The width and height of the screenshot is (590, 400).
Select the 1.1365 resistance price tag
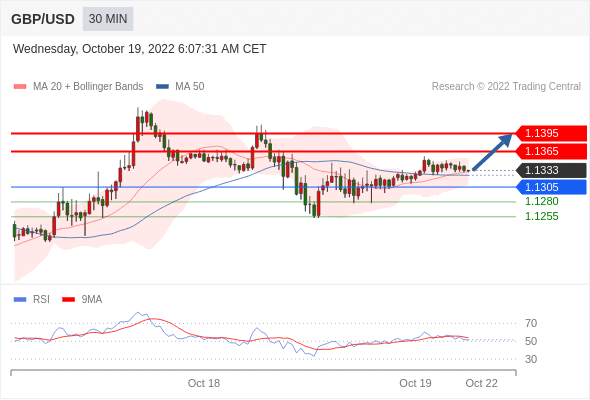(551, 151)
